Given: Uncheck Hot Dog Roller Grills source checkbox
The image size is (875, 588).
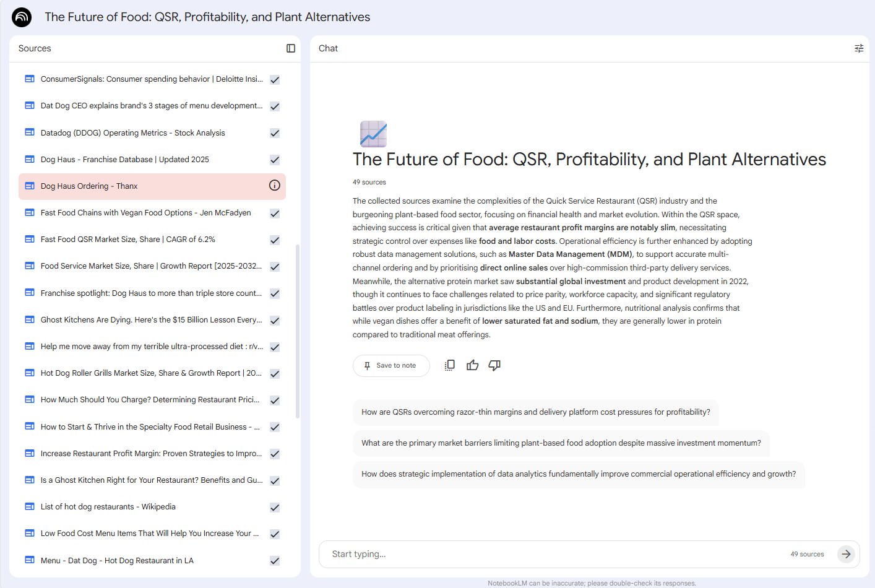Looking at the screenshot, I should point(275,373).
